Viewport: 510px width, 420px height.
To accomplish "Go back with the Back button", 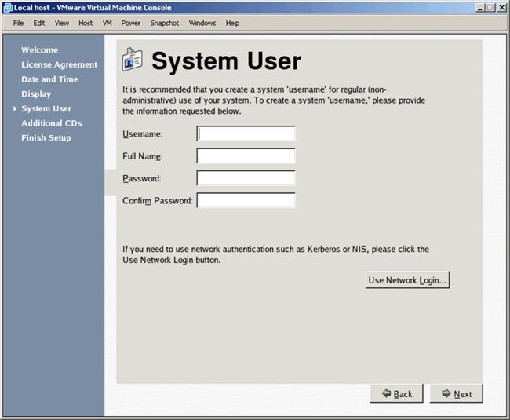I will click(396, 393).
